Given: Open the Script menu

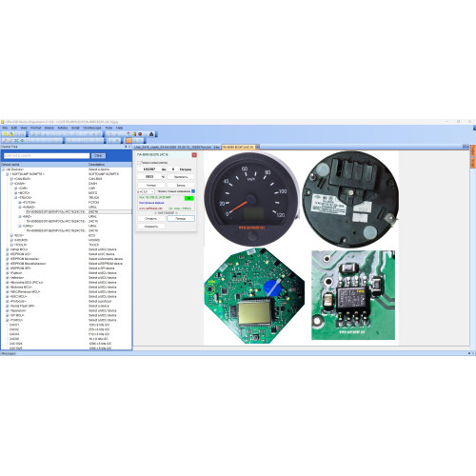Looking at the screenshot, I should [75, 128].
